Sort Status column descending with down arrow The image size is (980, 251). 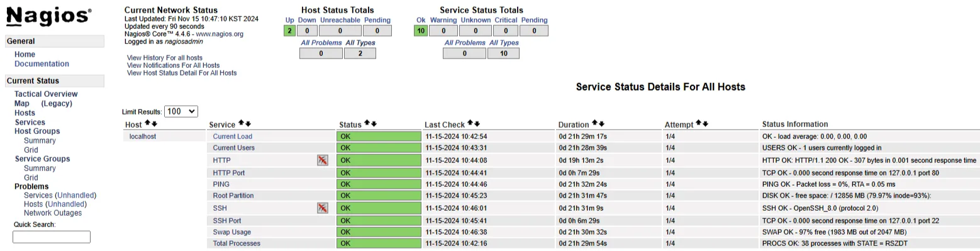click(x=374, y=123)
